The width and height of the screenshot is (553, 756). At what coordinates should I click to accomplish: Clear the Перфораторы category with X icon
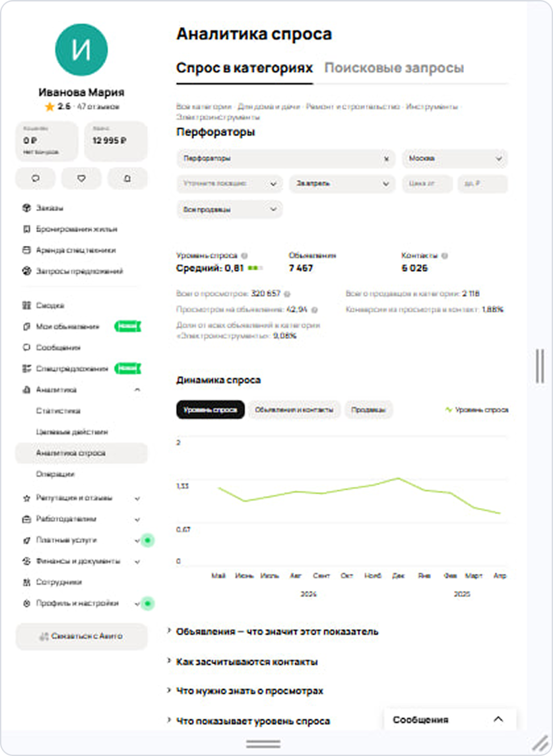386,159
